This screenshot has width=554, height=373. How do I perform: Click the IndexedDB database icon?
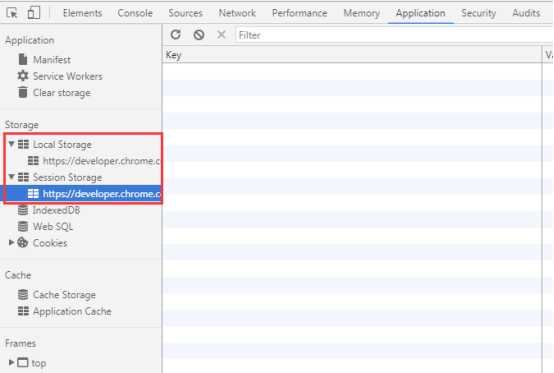[x=23, y=210]
